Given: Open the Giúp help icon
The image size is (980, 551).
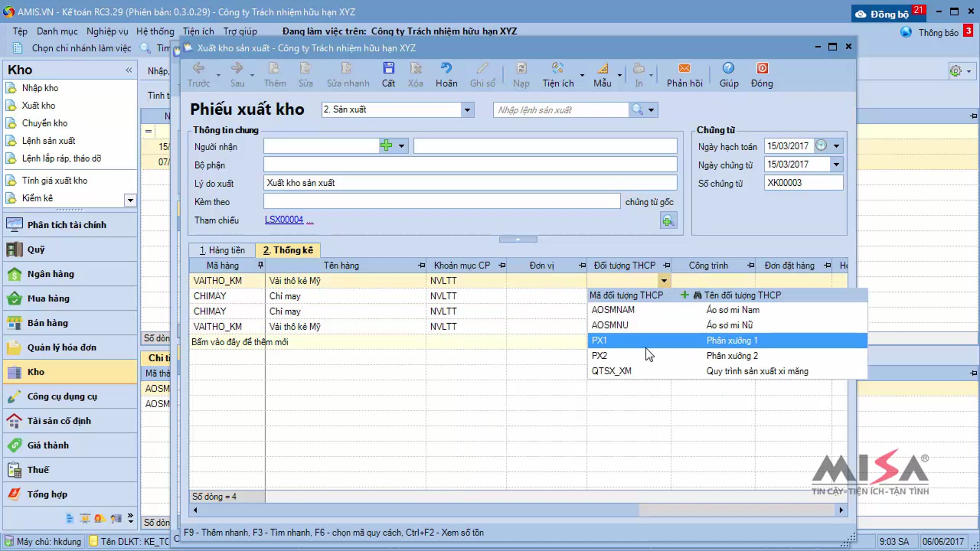Looking at the screenshot, I should (x=728, y=68).
